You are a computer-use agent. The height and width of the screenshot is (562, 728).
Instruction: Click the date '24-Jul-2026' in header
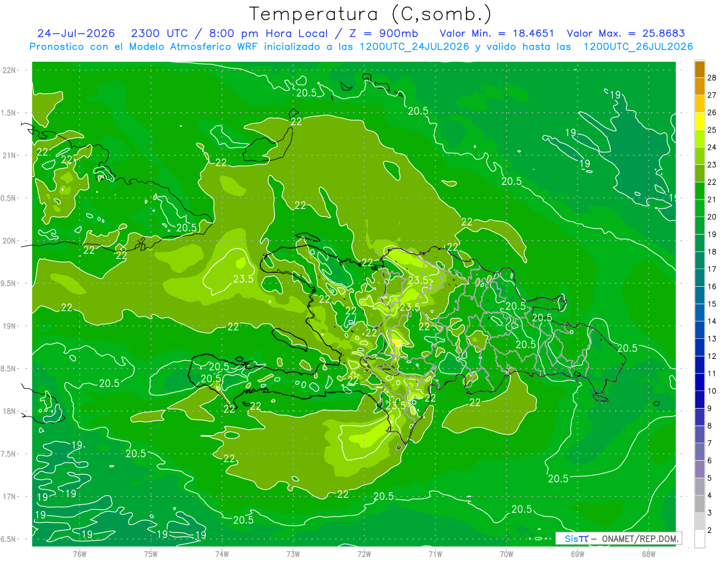[76, 33]
